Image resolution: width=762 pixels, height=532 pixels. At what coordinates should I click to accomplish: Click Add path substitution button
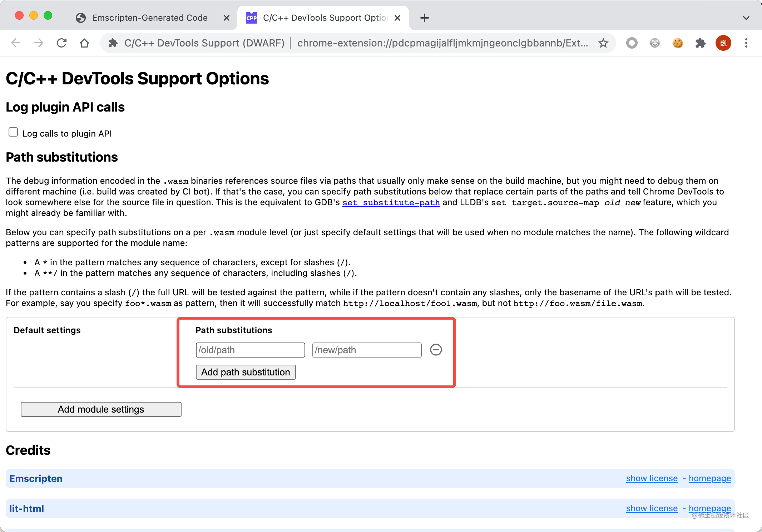[x=246, y=372]
